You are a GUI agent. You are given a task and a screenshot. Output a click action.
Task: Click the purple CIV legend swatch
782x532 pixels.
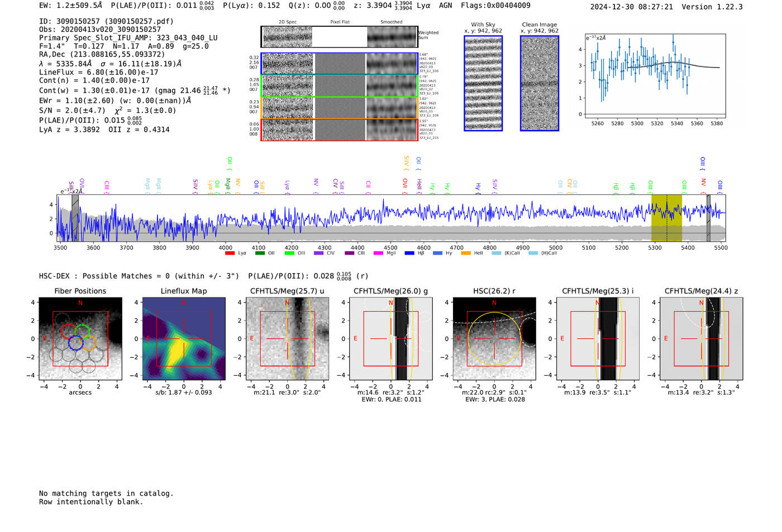pos(319,253)
